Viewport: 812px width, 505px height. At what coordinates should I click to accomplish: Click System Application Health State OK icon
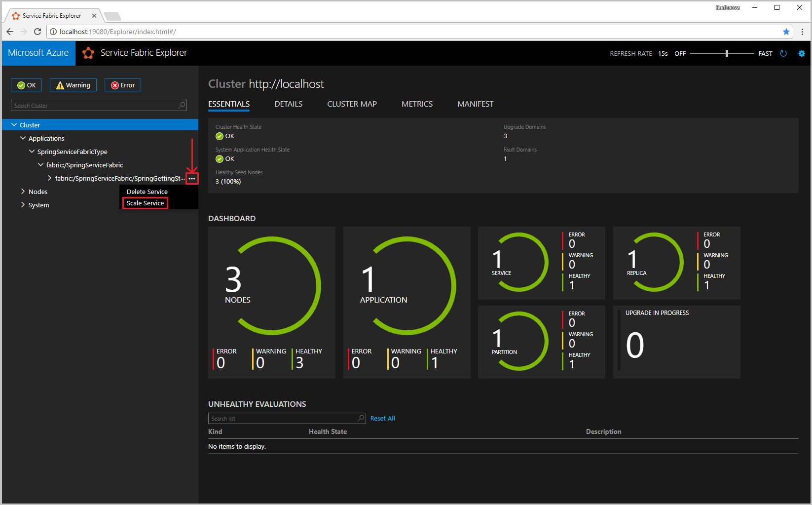pos(220,159)
